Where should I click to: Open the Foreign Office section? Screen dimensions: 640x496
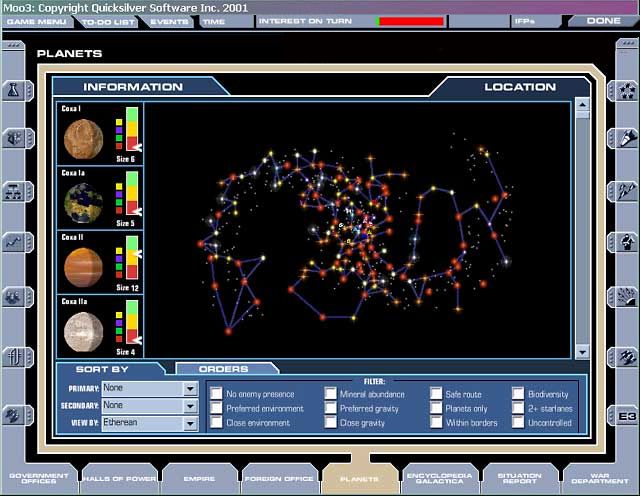tap(279, 478)
